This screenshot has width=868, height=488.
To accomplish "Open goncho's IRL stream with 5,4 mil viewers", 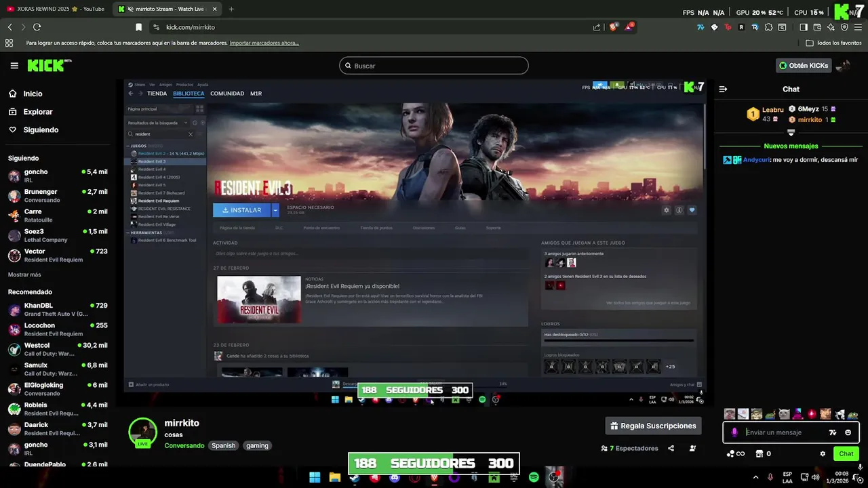I will (x=57, y=176).
